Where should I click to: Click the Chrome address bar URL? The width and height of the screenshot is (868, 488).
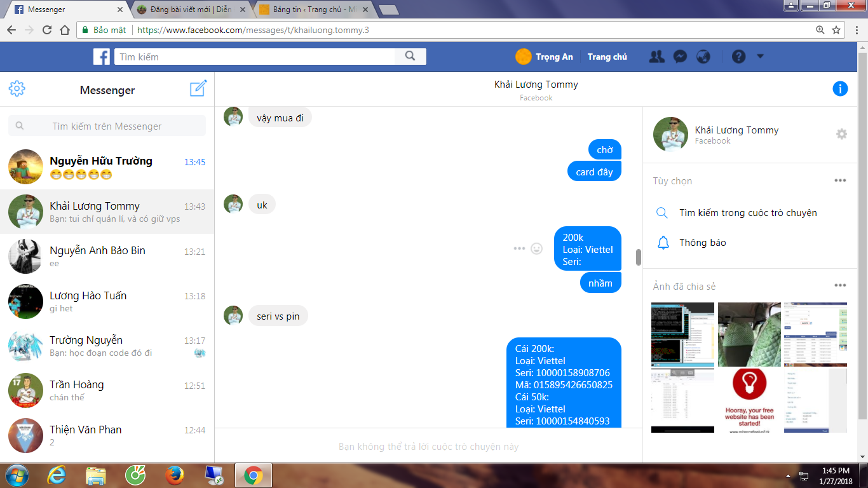pyautogui.click(x=253, y=30)
